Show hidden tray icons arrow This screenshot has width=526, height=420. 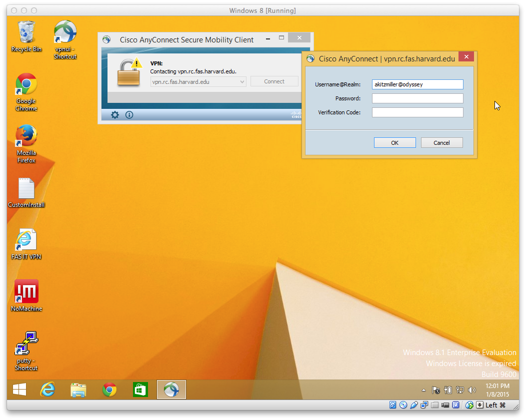[423, 390]
